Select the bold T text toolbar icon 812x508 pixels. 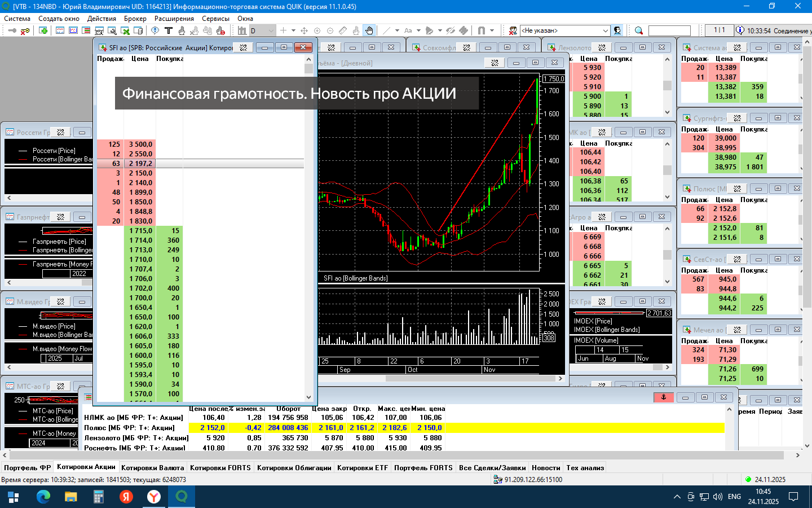pyautogui.click(x=168, y=30)
